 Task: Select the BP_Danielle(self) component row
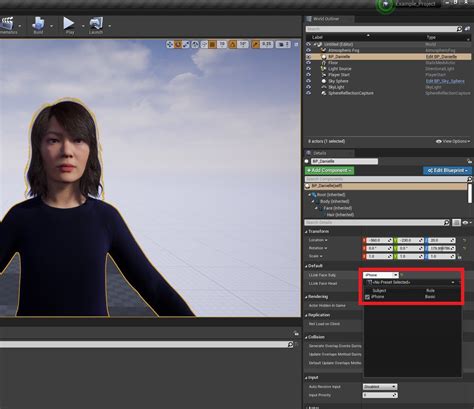[x=386, y=186]
